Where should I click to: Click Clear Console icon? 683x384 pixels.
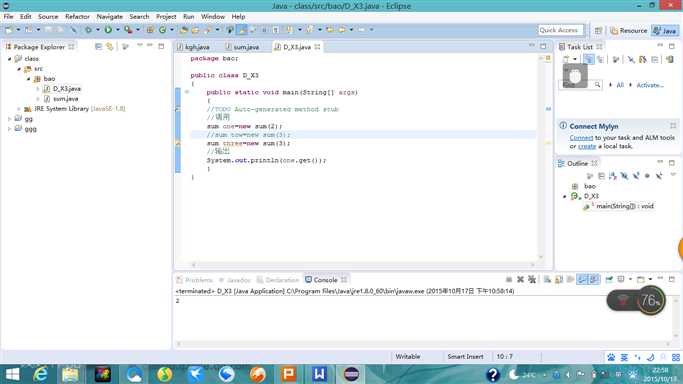point(547,280)
